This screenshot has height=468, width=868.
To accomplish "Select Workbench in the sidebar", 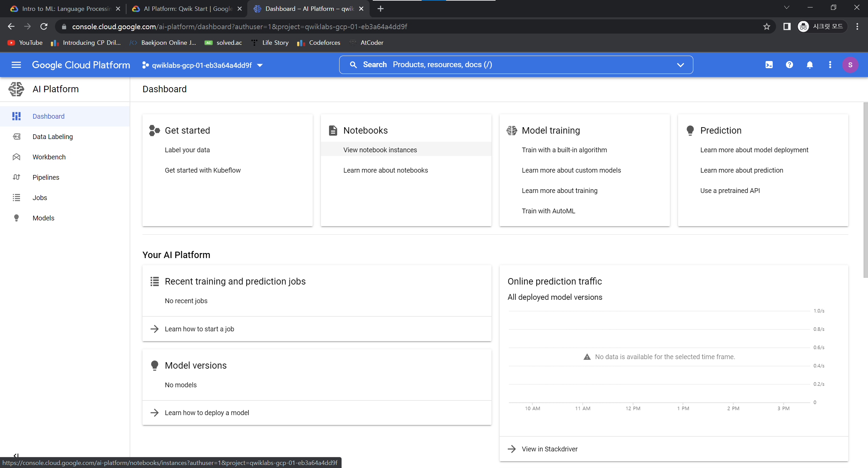I will click(49, 157).
